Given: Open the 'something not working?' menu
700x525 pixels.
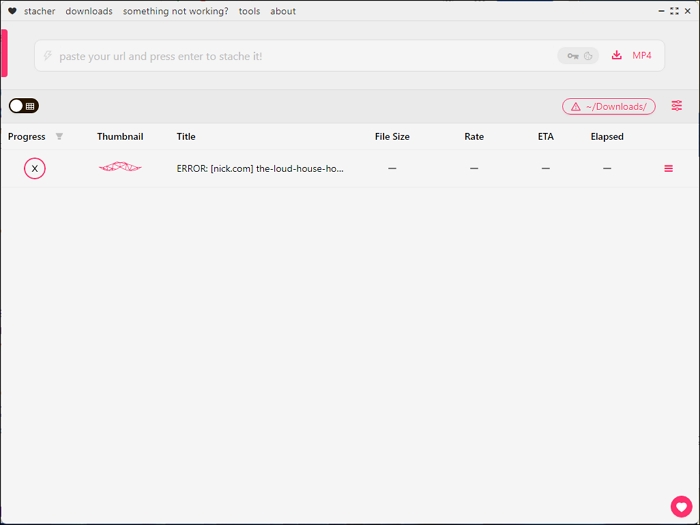Looking at the screenshot, I should pos(175,12).
